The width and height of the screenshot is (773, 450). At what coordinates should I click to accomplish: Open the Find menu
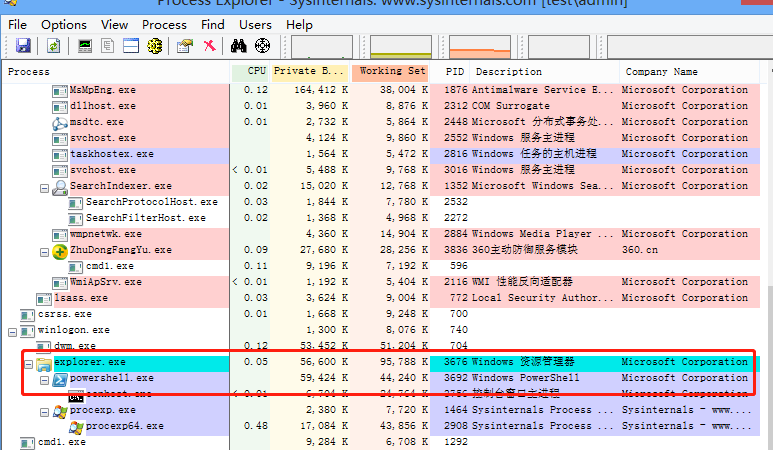212,25
